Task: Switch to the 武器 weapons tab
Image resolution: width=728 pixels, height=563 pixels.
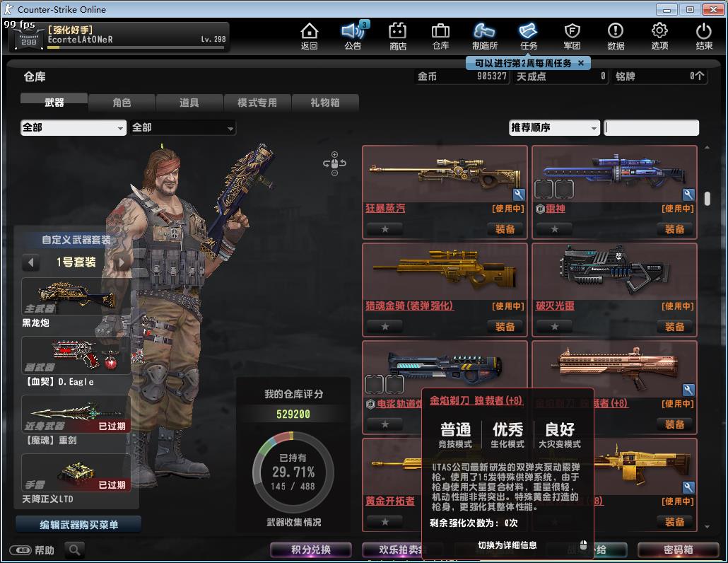Action: (54, 103)
